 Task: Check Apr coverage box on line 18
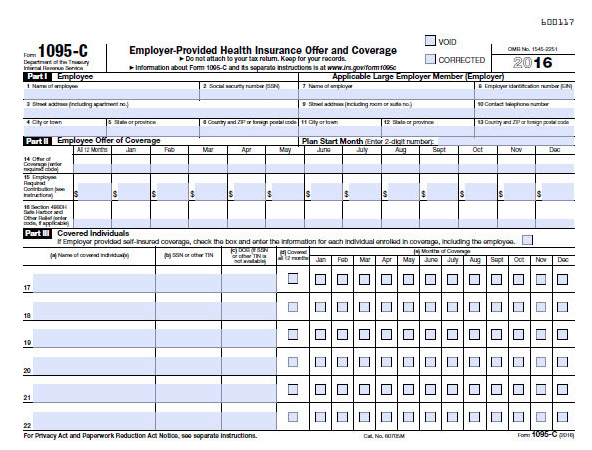(x=386, y=307)
